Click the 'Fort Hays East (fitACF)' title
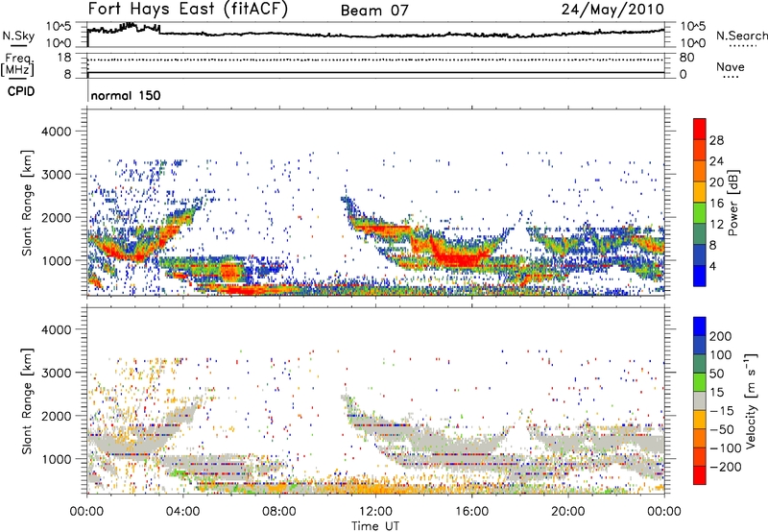768x532 pixels. click(x=188, y=10)
